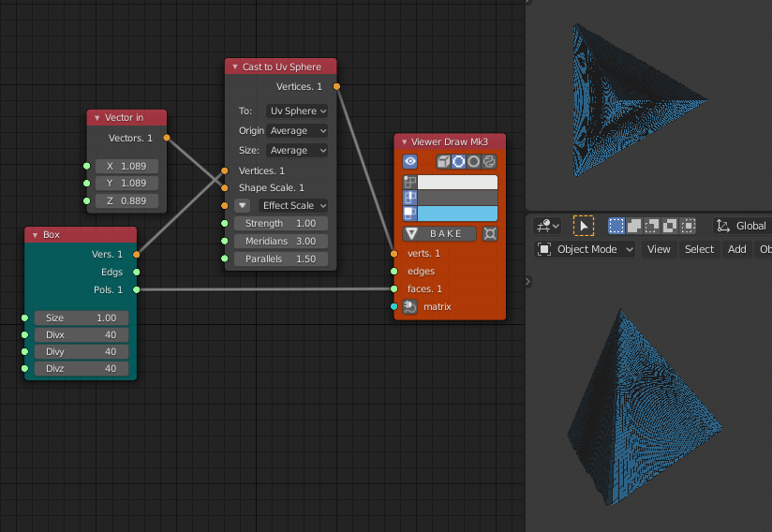Open the Size: Average dropdown

click(297, 150)
